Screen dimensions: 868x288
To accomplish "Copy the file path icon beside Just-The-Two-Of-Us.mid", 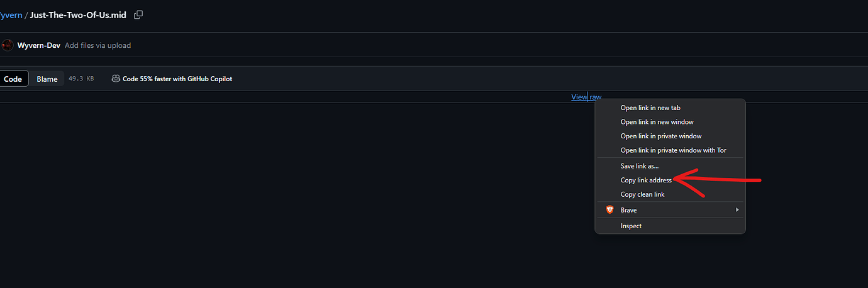I will [x=138, y=14].
